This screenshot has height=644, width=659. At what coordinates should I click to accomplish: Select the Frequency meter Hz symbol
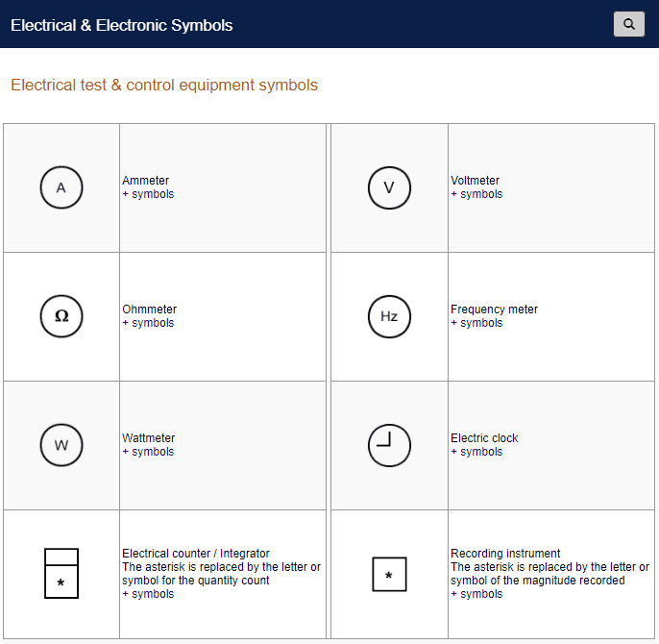[389, 316]
